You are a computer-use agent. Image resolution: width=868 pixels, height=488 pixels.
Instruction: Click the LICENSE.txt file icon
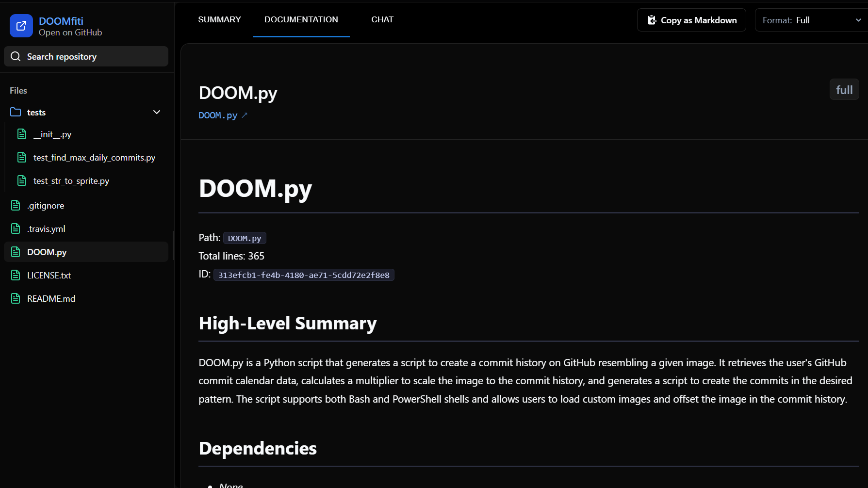pyautogui.click(x=16, y=275)
